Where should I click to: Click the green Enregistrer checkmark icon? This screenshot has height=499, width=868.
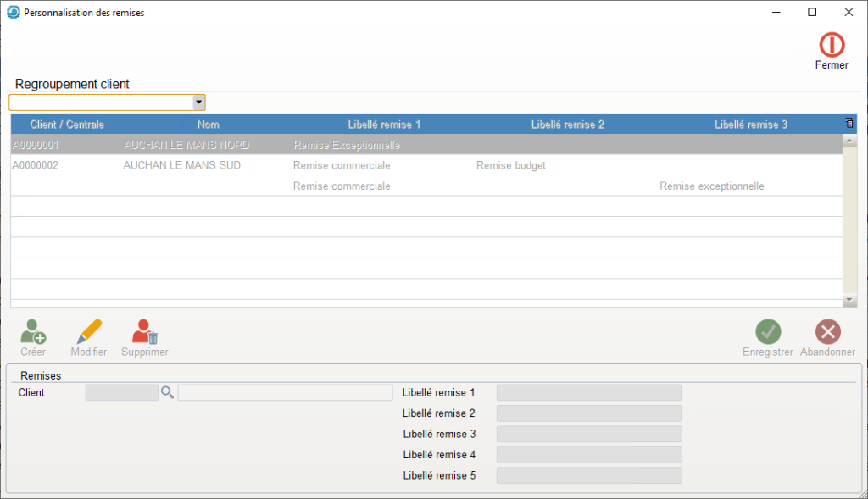pyautogui.click(x=768, y=332)
